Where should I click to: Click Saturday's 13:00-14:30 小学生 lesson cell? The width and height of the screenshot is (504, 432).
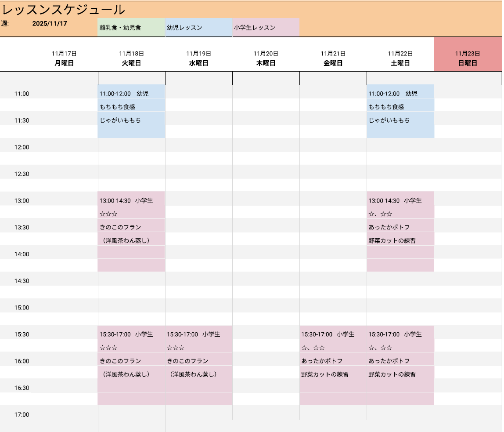(400, 200)
